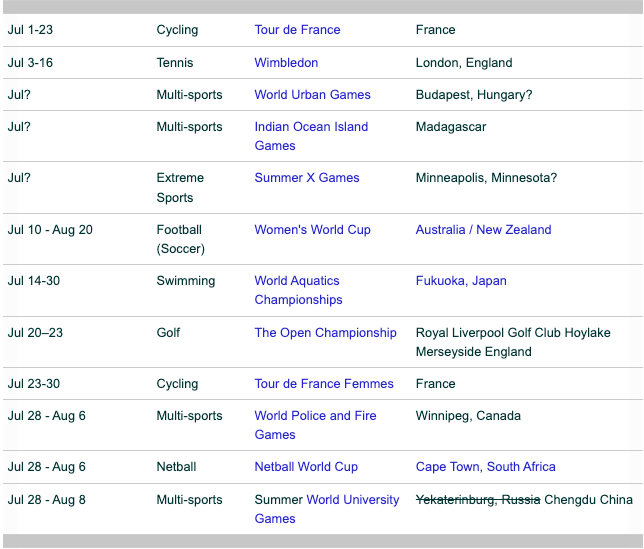Click 'Multi-sports' in World University Games row
The width and height of the screenshot is (644, 549).
pos(189,499)
